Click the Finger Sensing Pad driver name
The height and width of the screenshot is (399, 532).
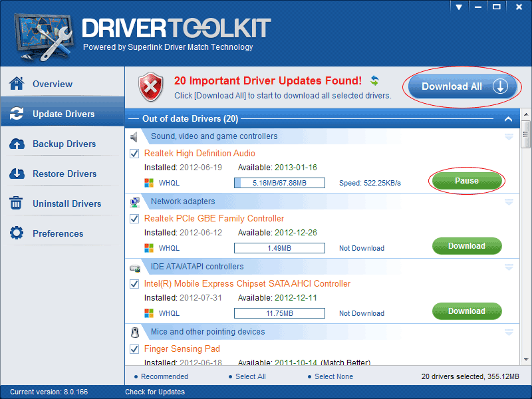point(182,348)
